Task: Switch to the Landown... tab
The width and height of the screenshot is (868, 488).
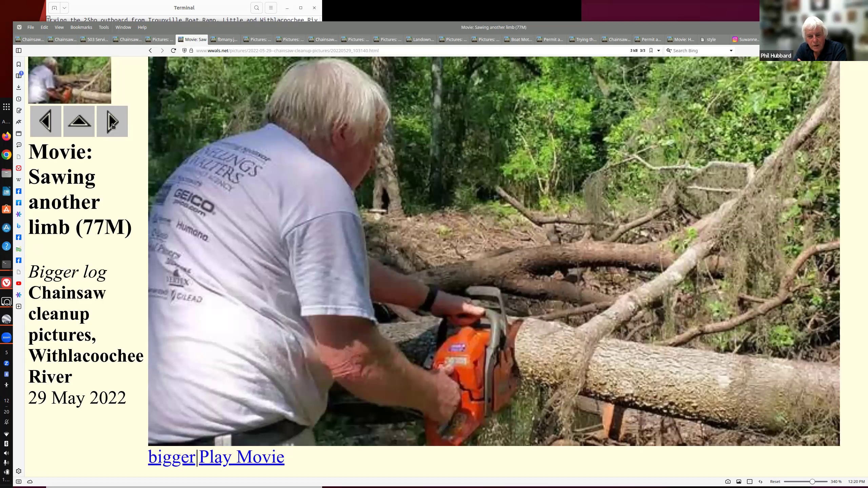Action: click(x=420, y=39)
